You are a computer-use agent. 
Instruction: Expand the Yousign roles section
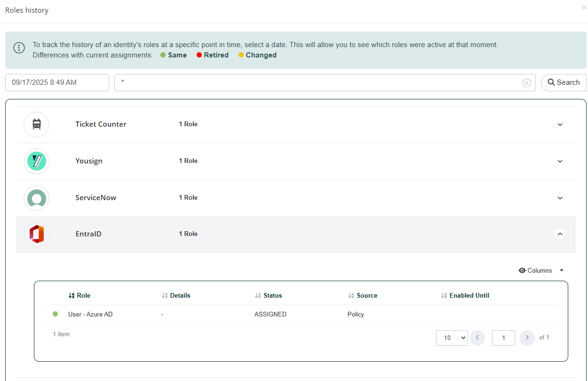pos(560,162)
